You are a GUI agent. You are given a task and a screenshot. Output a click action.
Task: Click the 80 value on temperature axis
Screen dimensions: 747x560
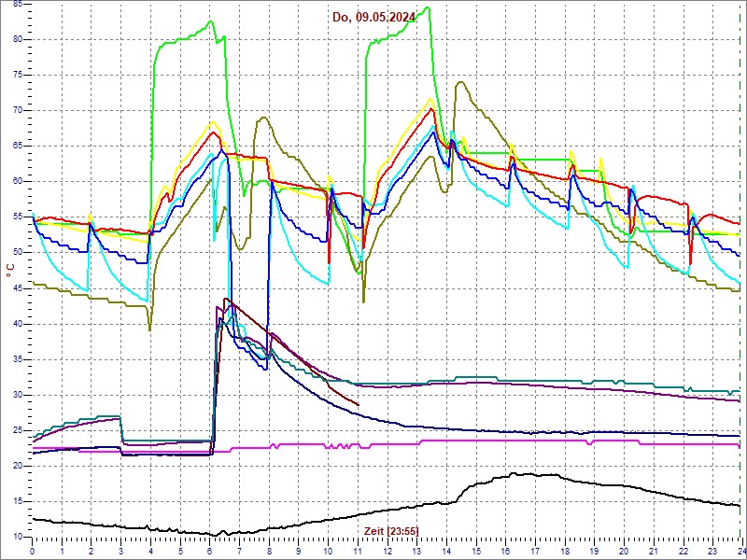tap(17, 39)
